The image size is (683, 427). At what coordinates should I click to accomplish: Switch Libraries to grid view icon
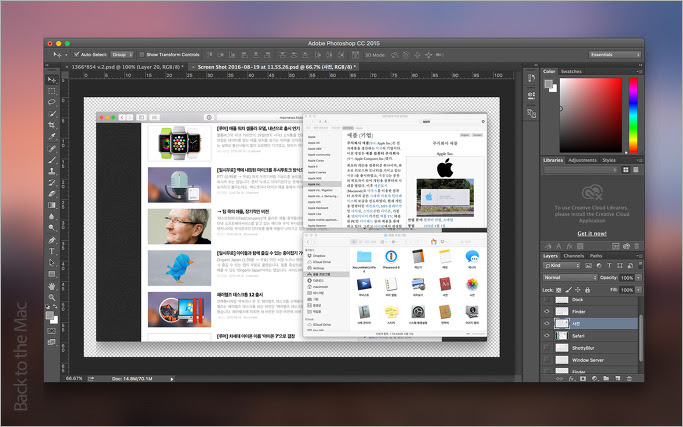pos(626,169)
